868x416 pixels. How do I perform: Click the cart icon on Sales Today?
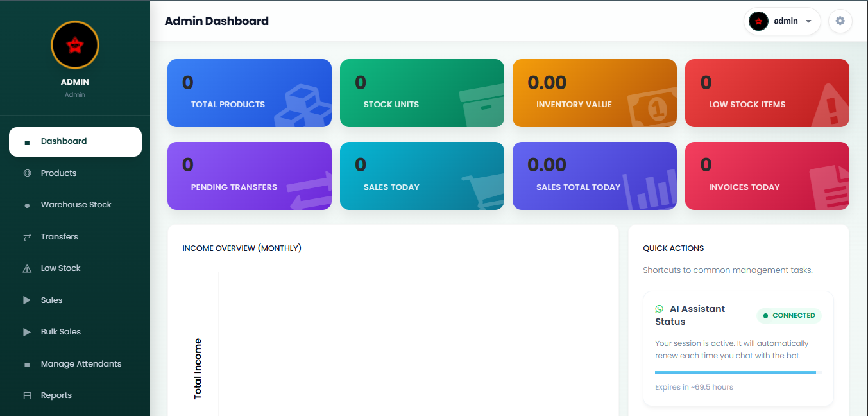click(x=483, y=191)
